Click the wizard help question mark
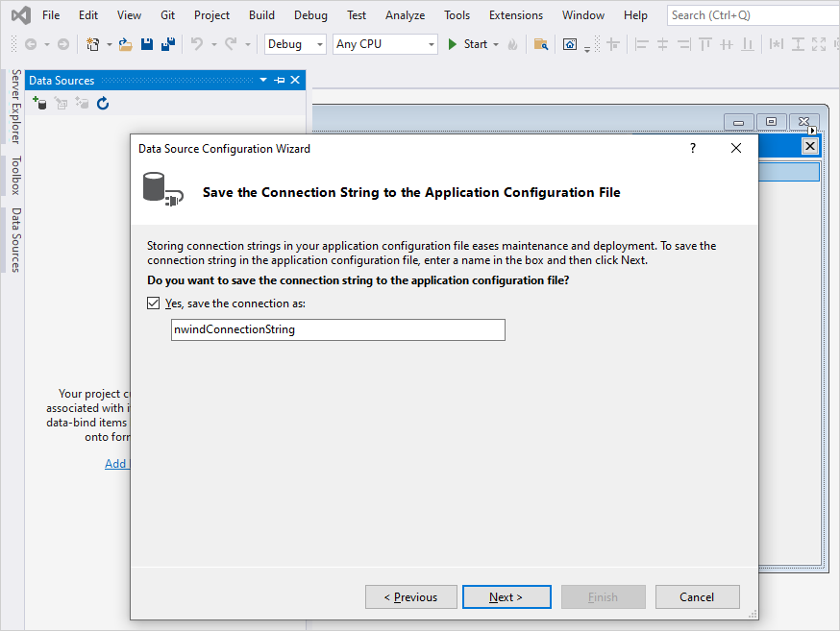Screen dimensions: 840x631 [x=693, y=148]
